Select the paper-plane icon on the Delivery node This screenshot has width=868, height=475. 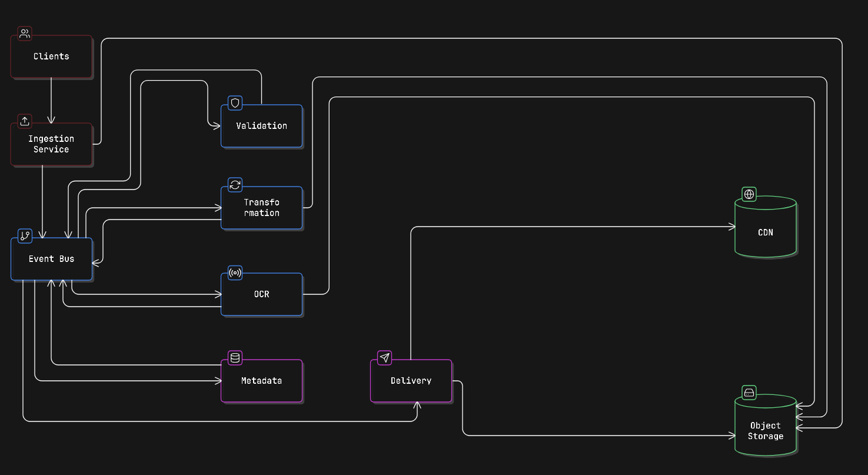coord(385,357)
